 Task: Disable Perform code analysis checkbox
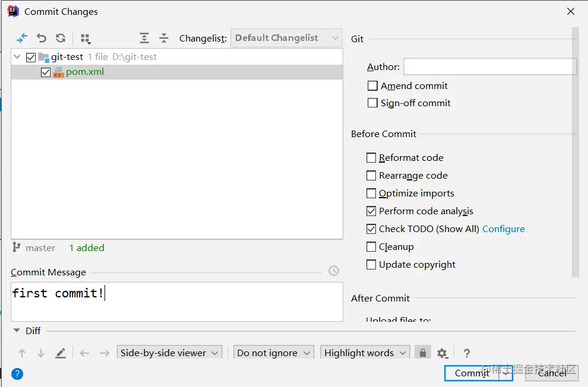(371, 211)
